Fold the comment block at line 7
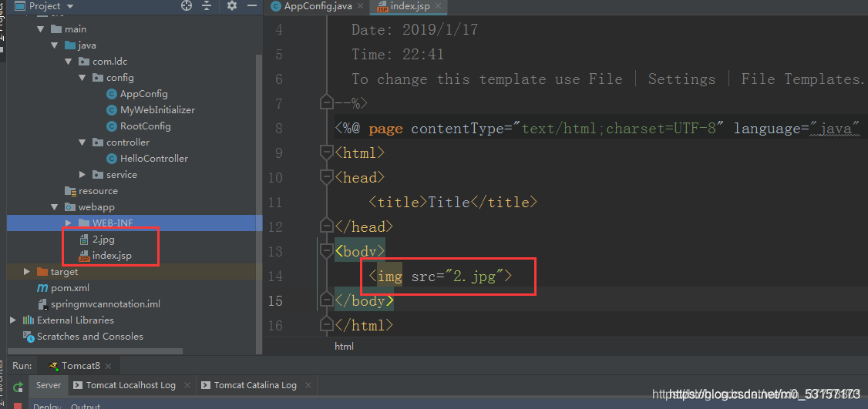 point(327,103)
